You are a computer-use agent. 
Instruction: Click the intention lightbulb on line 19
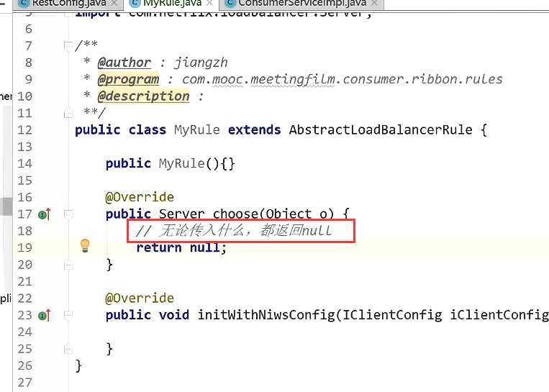point(85,246)
